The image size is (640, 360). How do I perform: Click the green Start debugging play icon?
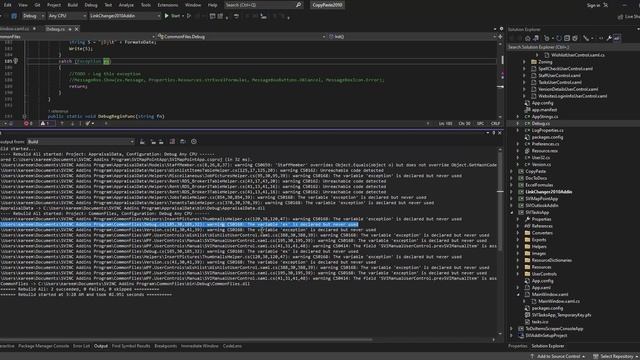(x=167, y=16)
